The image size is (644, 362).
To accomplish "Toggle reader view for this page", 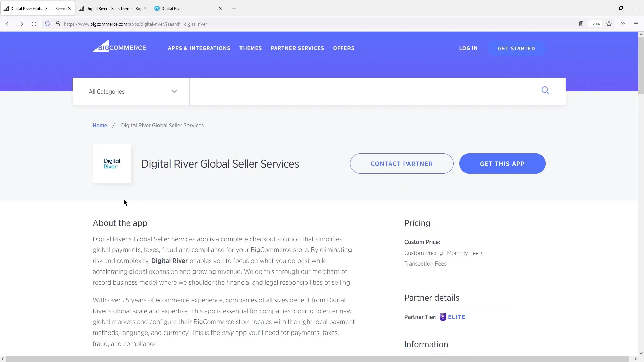I will point(581,24).
